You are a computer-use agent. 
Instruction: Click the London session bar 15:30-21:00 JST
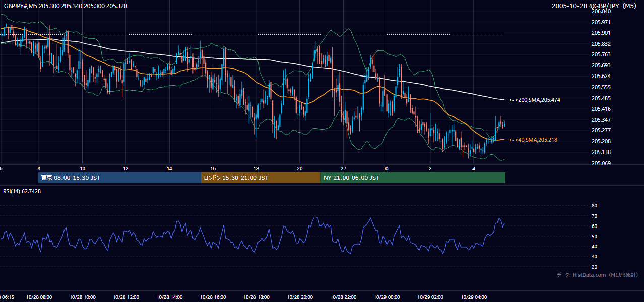[261, 178]
